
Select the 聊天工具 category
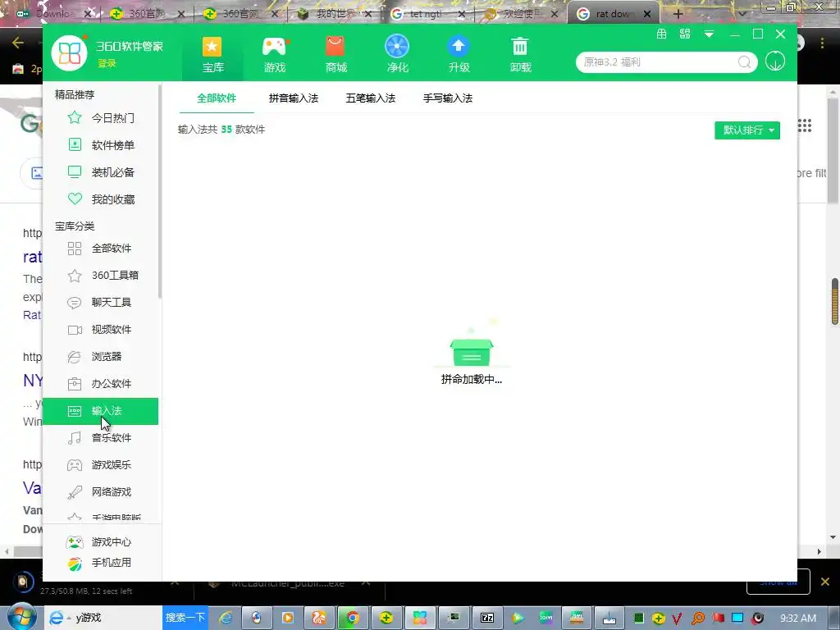[101, 302]
